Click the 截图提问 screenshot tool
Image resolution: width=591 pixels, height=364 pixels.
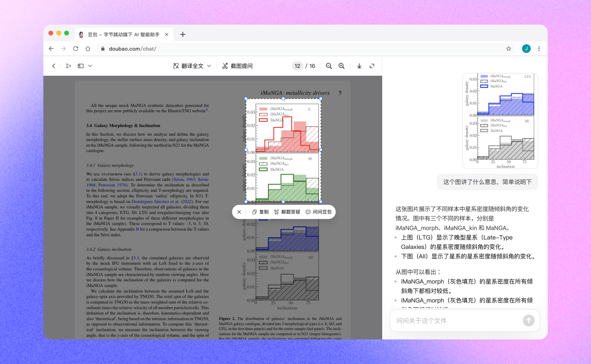click(237, 66)
